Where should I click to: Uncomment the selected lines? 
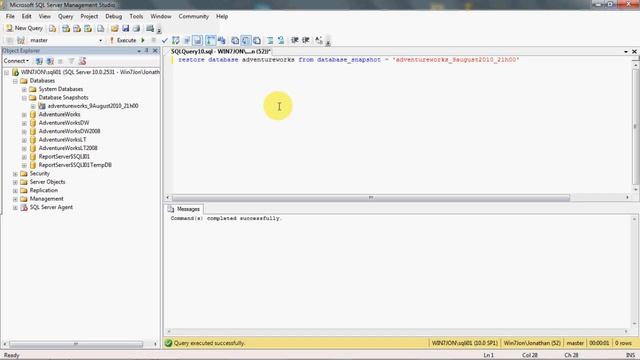pos(281,40)
